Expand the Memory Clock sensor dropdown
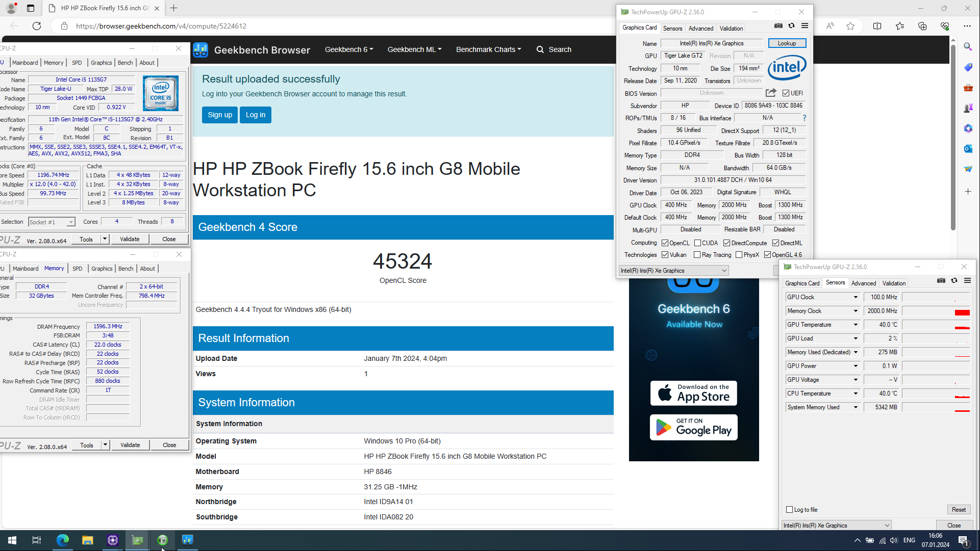 pos(856,311)
